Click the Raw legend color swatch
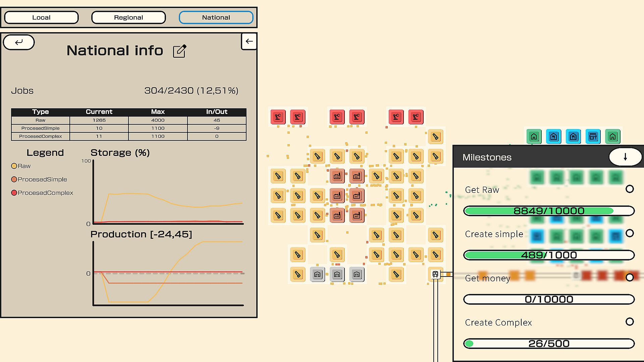 tap(14, 166)
